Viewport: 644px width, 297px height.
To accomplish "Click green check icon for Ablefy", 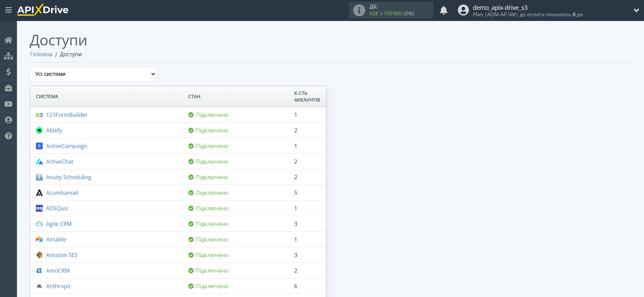I will click(x=191, y=130).
